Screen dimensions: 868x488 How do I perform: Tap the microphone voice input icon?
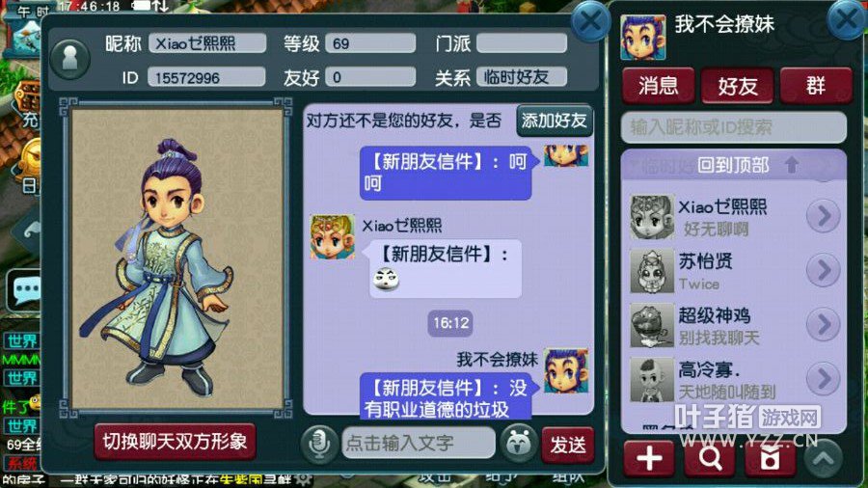(319, 444)
